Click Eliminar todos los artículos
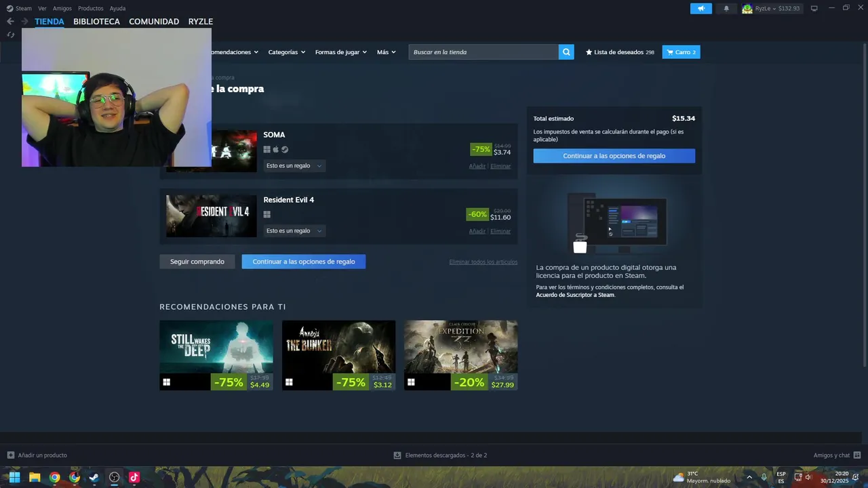This screenshot has width=868, height=488. coord(483,262)
